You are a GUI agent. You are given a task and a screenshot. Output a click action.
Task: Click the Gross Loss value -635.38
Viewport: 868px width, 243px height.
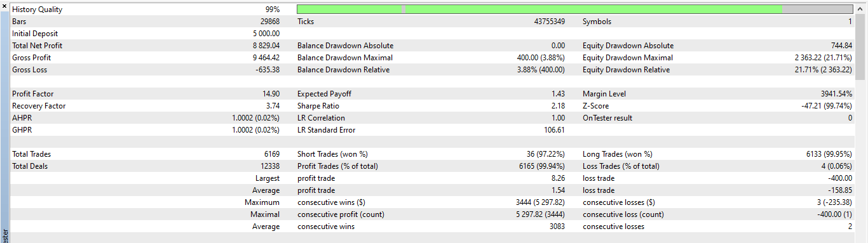tap(268, 70)
